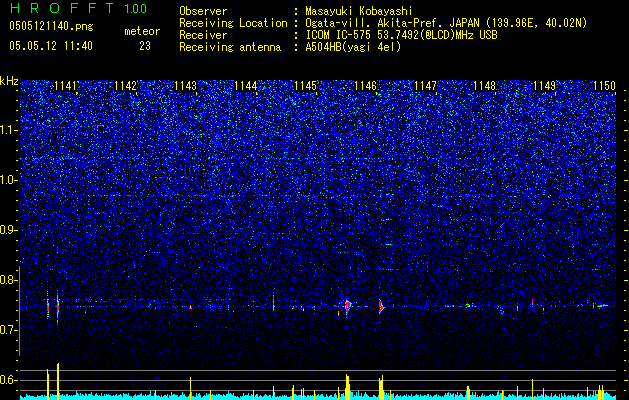Click the 0.7 kHz axis label
The image size is (629, 400).
pos(9,330)
